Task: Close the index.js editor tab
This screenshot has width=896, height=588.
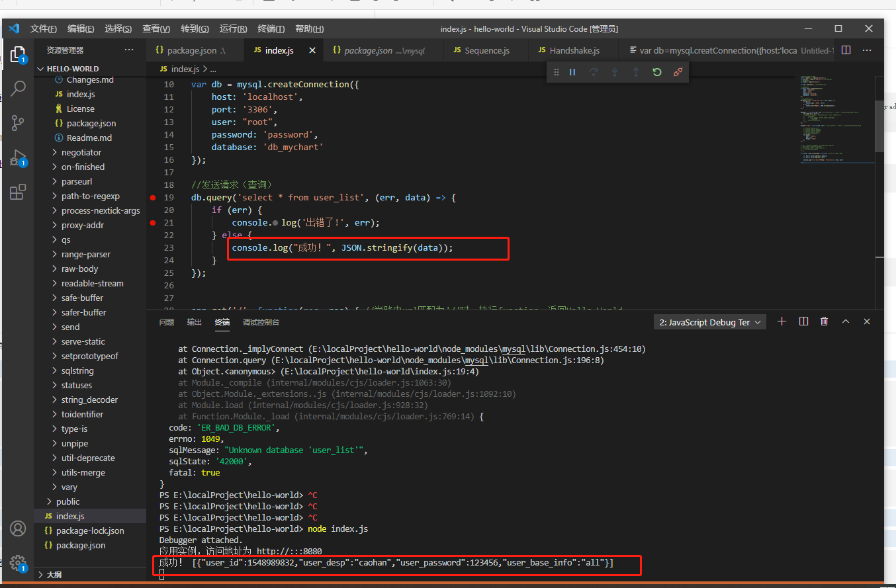Action: (x=312, y=50)
